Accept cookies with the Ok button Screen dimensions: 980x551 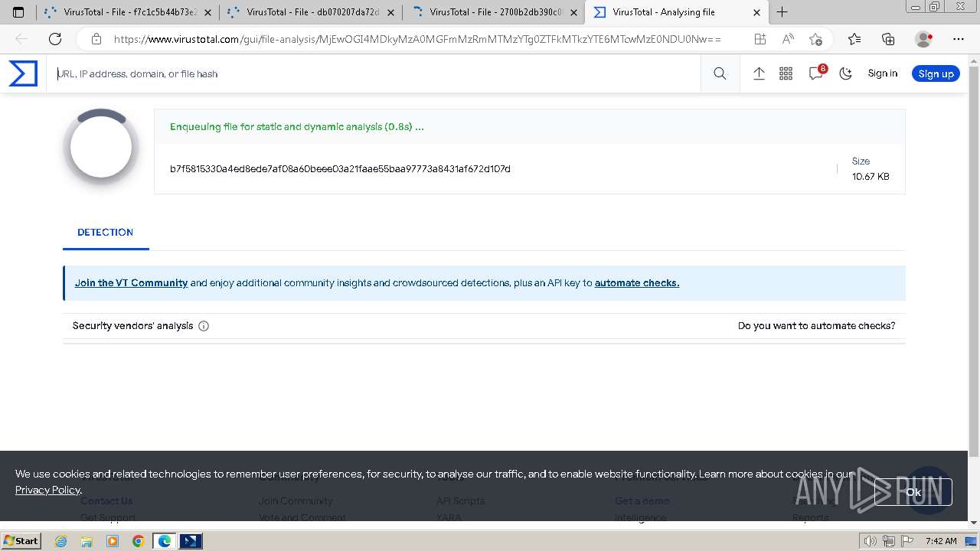tap(913, 492)
